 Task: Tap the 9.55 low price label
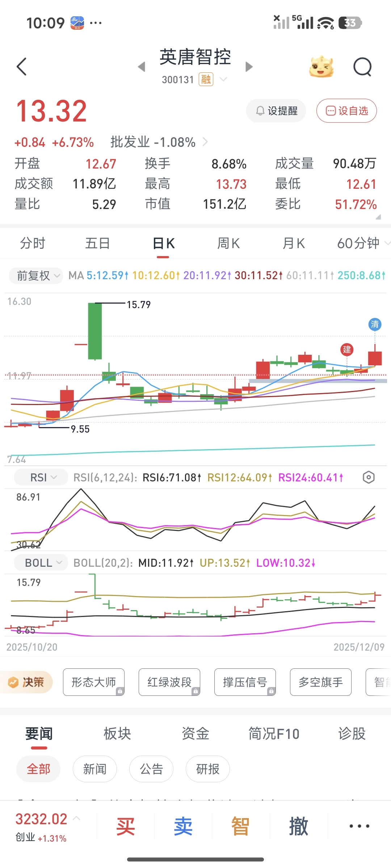coord(80,429)
